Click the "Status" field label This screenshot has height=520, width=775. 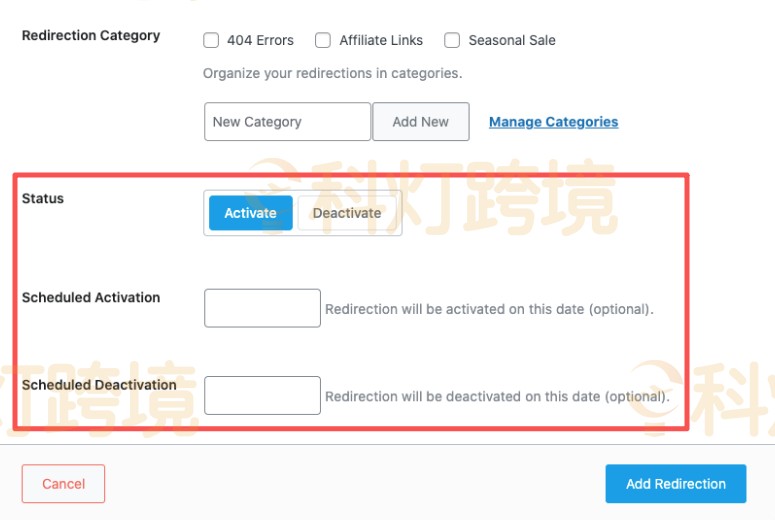(43, 199)
